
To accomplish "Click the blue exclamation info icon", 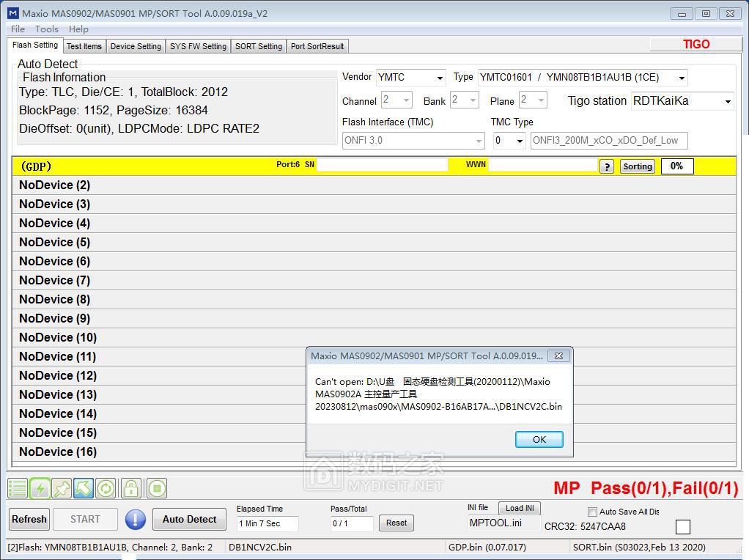I will tap(136, 520).
